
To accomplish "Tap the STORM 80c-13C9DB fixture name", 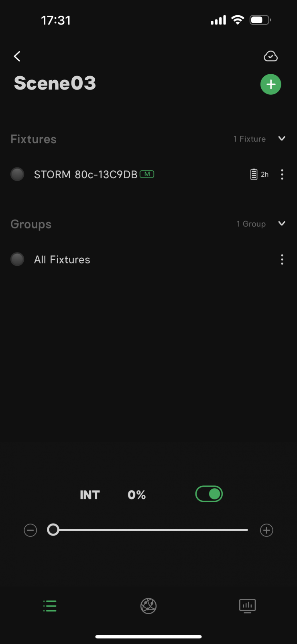I will pos(85,174).
